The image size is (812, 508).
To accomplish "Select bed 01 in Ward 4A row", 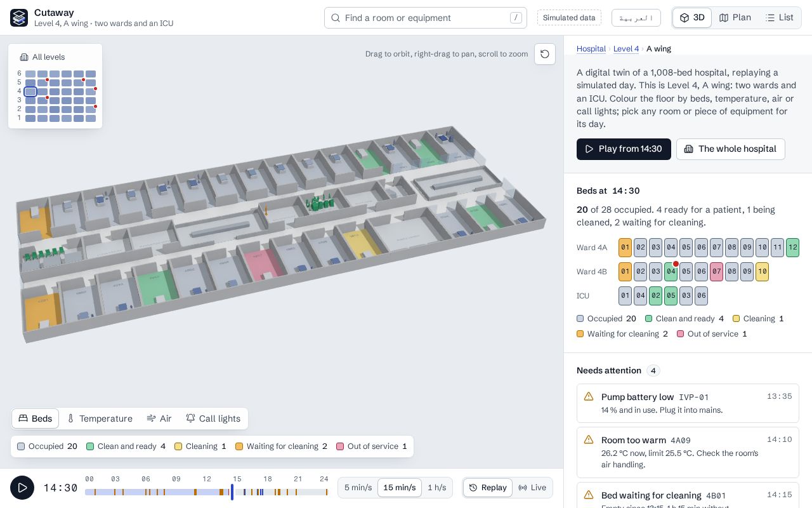I will pos(625,248).
